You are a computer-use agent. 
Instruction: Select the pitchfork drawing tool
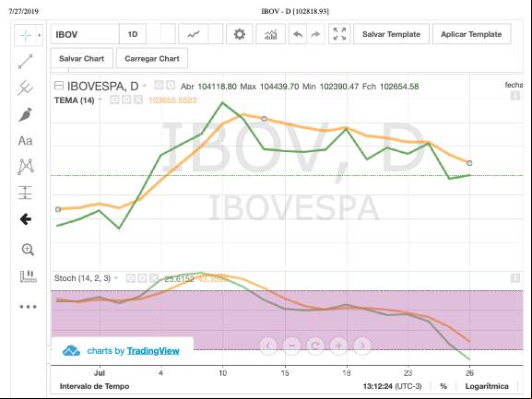(x=26, y=88)
